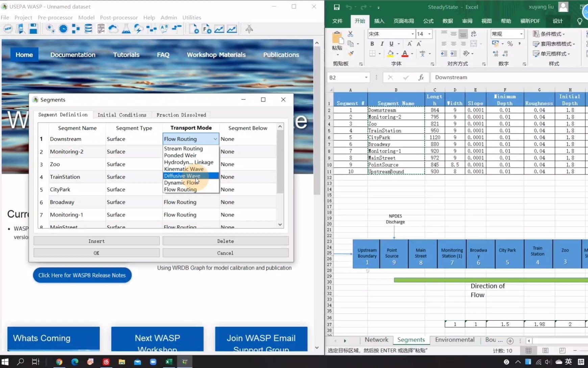Viewport: 588px width, 368px height.
Task: Switch Excel to Normal view button
Action: point(529,350)
